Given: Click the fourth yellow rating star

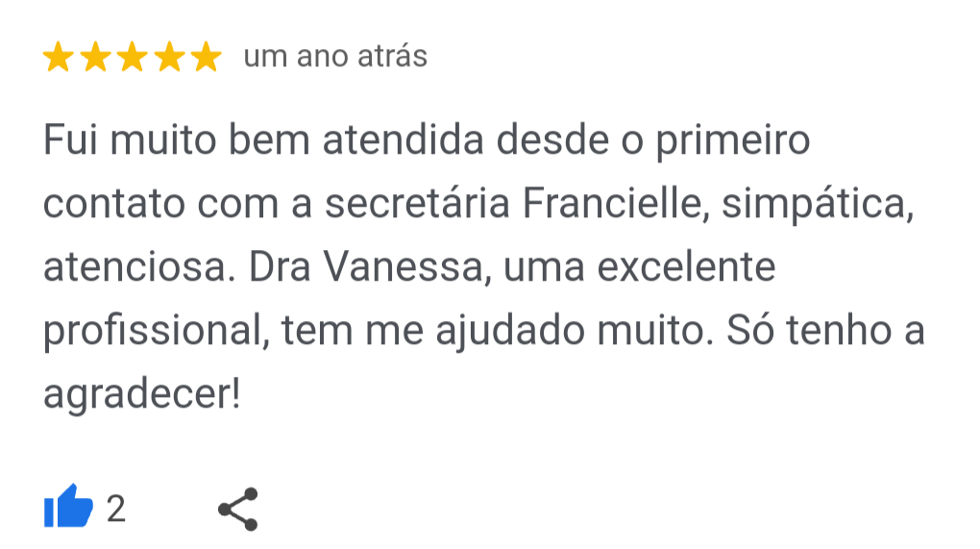Looking at the screenshot, I should click(x=168, y=58).
